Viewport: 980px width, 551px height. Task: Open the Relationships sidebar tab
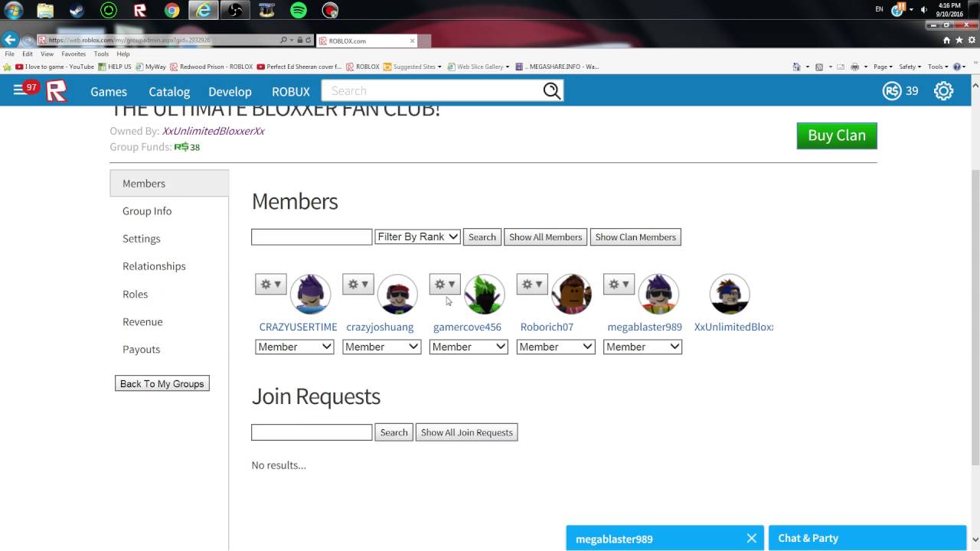pos(154,266)
